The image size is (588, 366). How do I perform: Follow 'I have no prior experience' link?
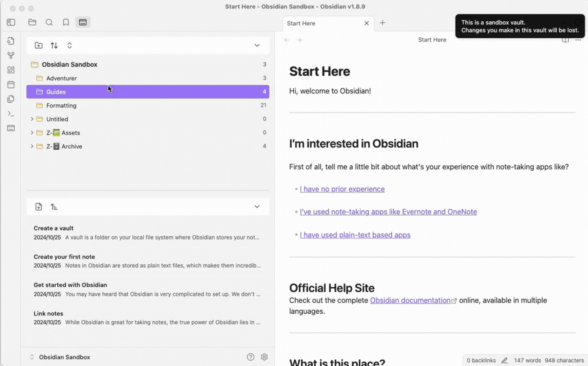pyautogui.click(x=342, y=189)
